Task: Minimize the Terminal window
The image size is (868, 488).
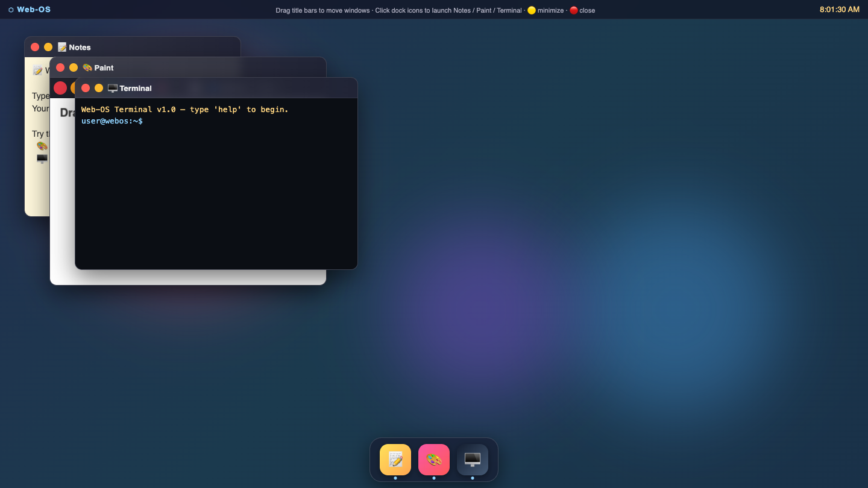Action: [99, 88]
